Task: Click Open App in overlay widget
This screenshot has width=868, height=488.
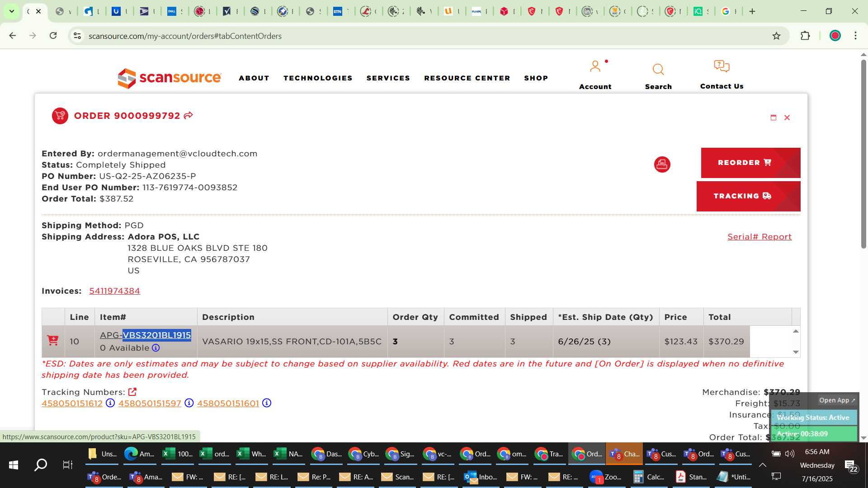Action: (837, 400)
